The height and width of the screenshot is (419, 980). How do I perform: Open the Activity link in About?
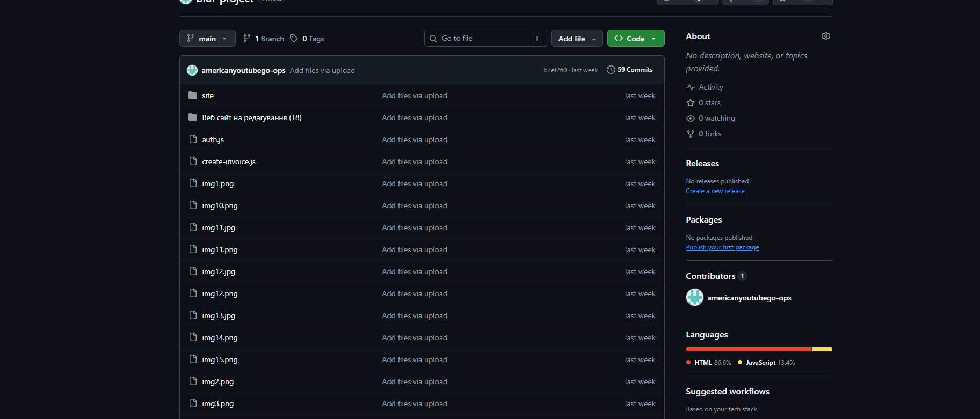click(x=705, y=87)
